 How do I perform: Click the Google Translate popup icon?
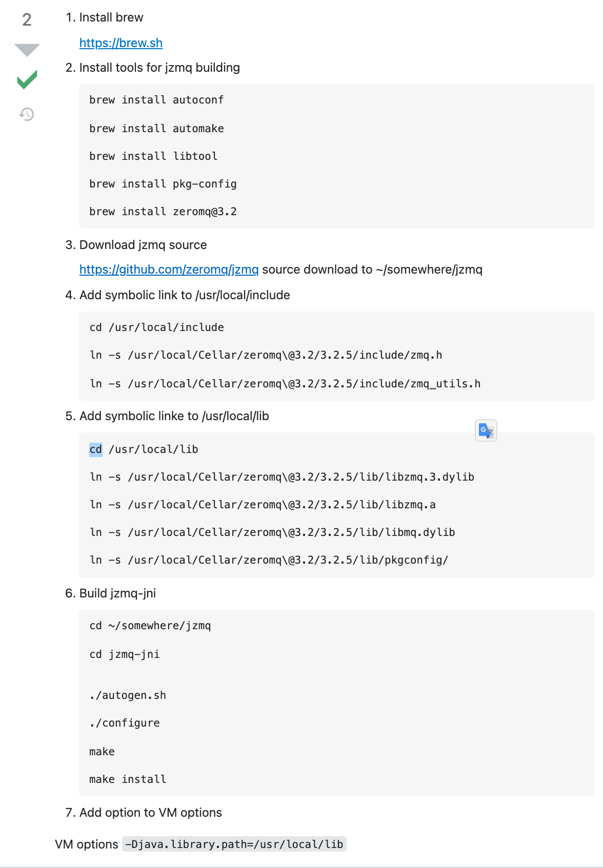[486, 430]
